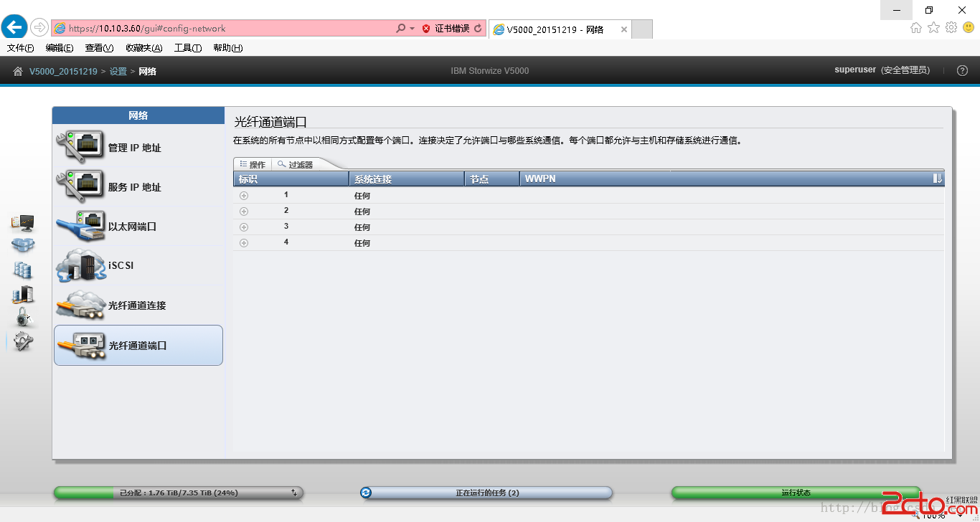Click the up-down arrows on allocated capacity bar
The width and height of the screenshot is (980, 522).
pos(294,493)
